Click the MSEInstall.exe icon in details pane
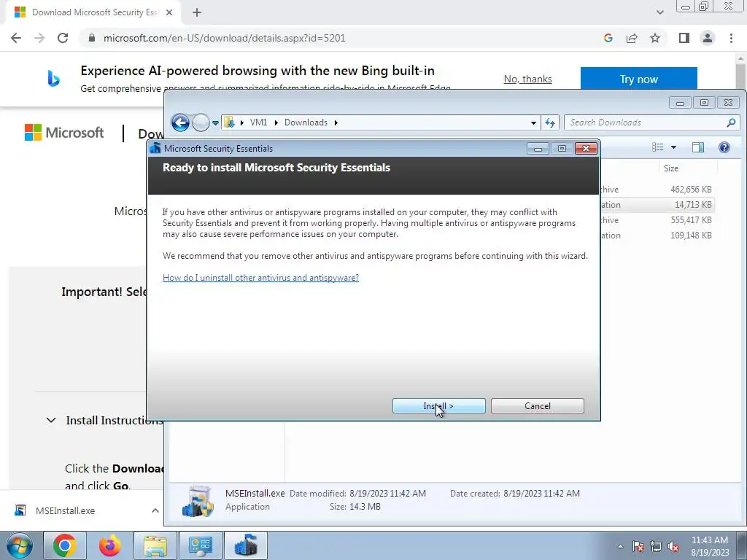 [198, 502]
